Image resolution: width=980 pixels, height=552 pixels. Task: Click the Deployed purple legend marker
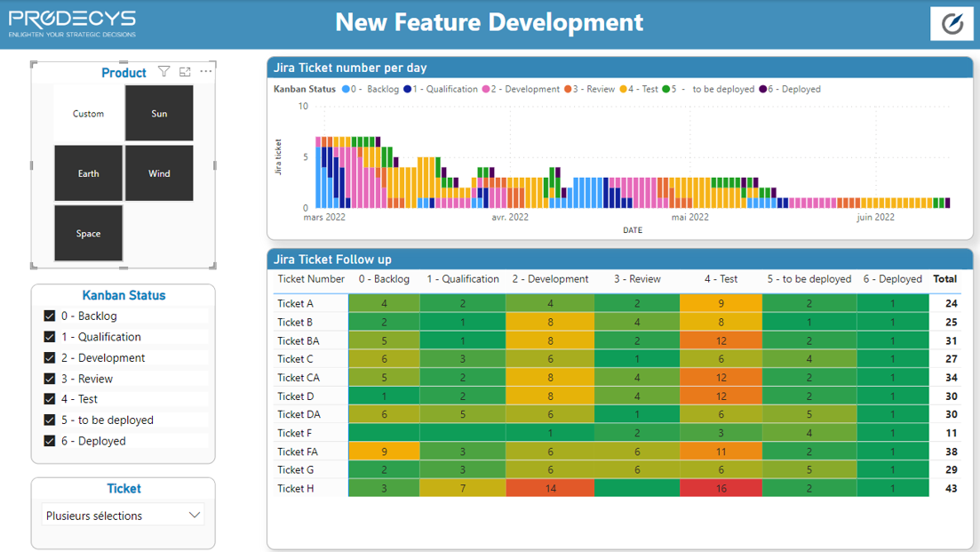pyautogui.click(x=763, y=89)
